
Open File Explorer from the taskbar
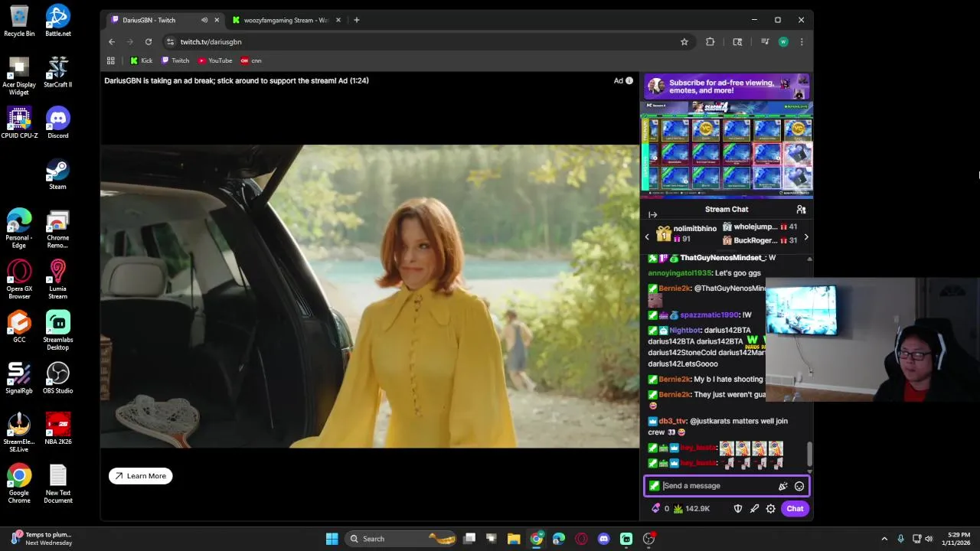514,539
